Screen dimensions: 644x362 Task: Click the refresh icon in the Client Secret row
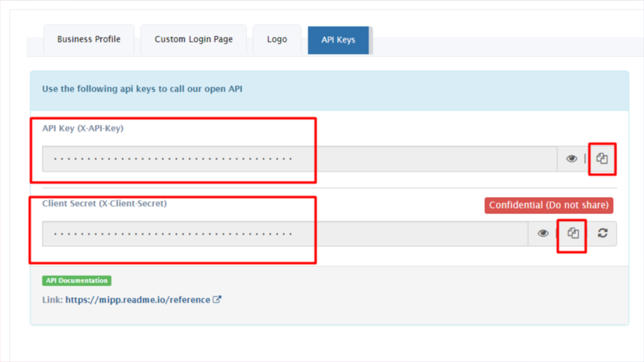pyautogui.click(x=603, y=234)
